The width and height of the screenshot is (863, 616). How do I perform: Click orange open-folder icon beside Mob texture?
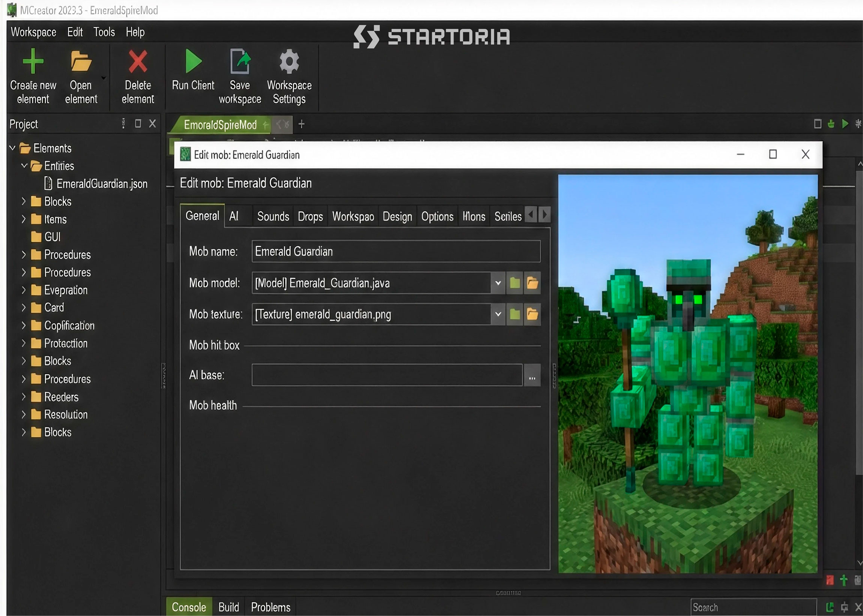(x=532, y=314)
